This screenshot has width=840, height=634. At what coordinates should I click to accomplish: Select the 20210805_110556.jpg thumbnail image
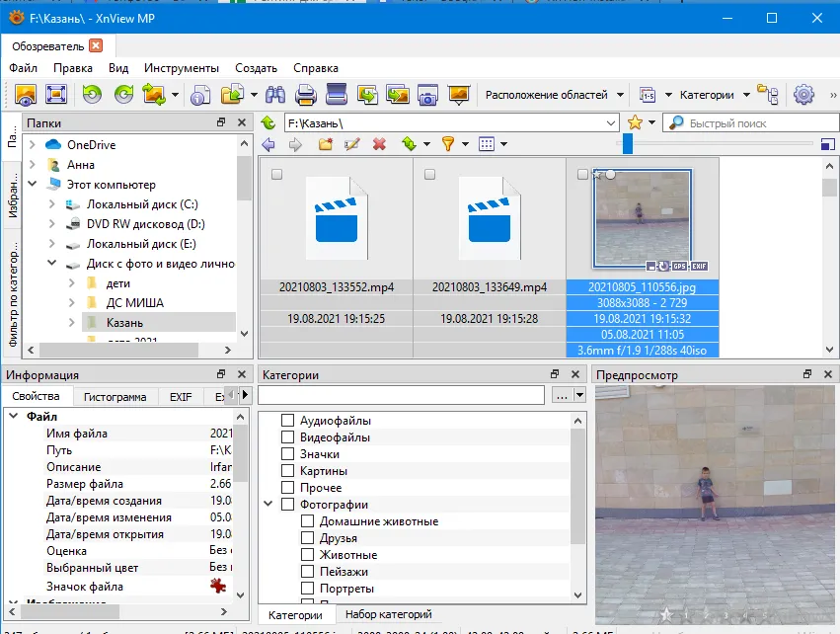pos(642,217)
